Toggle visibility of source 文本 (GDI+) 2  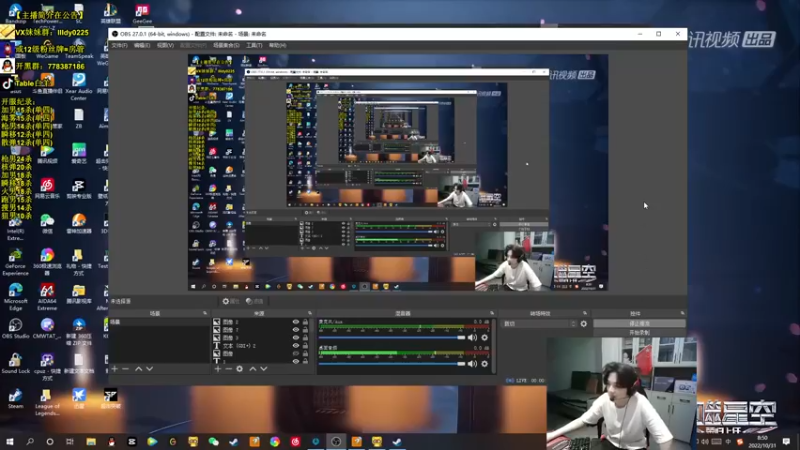click(x=295, y=345)
